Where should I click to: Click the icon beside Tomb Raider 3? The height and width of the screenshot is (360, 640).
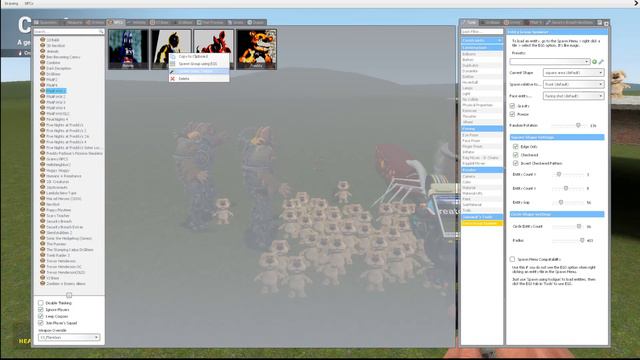pyautogui.click(x=42, y=255)
